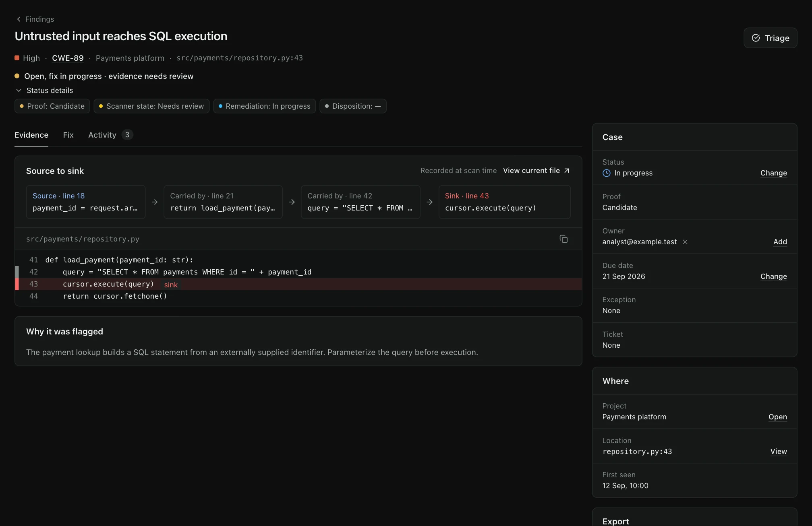Screen dimensions: 812x526
Task: Select the Sink line 43 step card
Action: click(505, 202)
